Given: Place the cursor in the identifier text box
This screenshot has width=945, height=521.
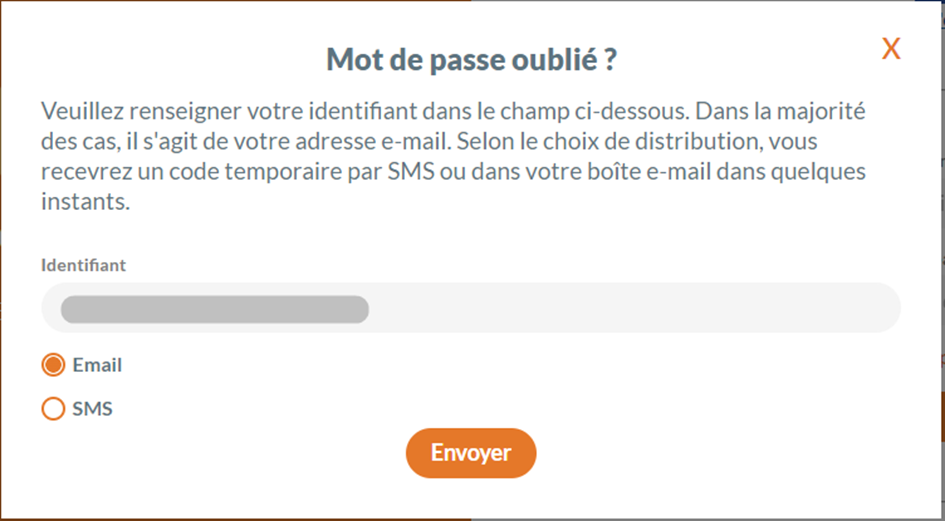Looking at the screenshot, I should click(x=600, y=309).
